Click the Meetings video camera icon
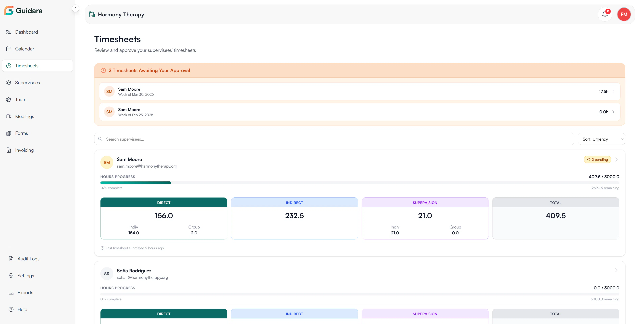644x324 pixels. 9,116
